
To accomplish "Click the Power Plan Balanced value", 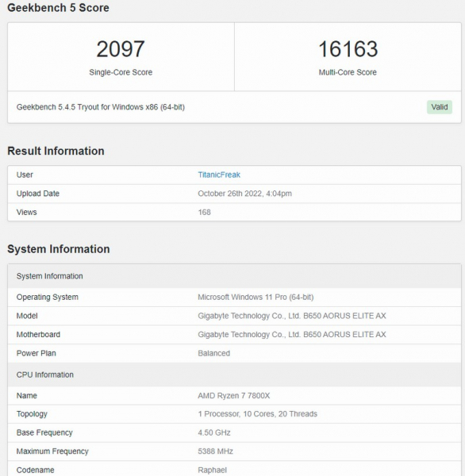I will coord(213,353).
